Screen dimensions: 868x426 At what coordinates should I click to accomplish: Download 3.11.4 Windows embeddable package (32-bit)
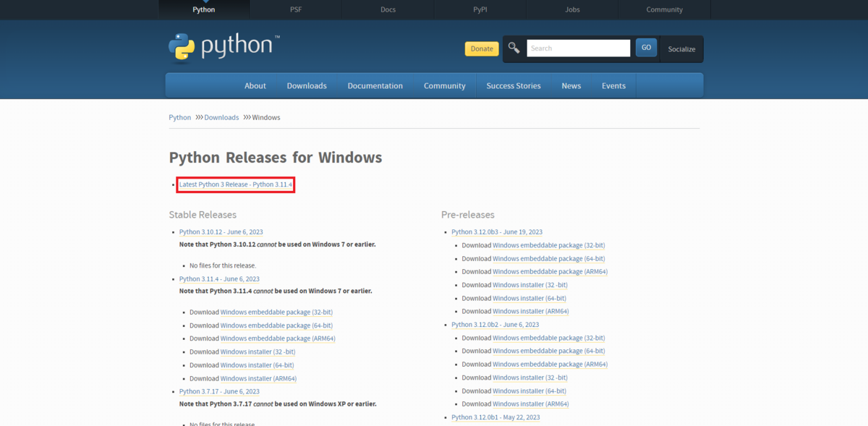click(276, 312)
